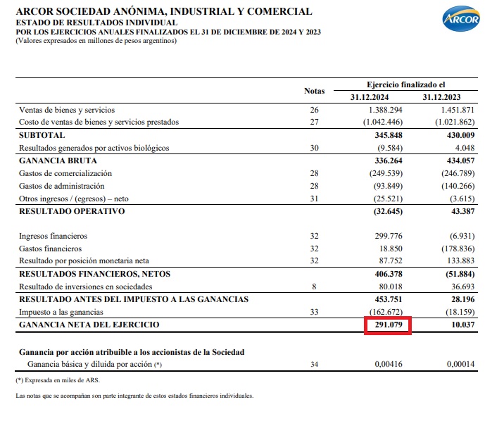Viewport: 504px width, 433px height.
Task: Click the value (246.789)
Action: tap(458, 174)
